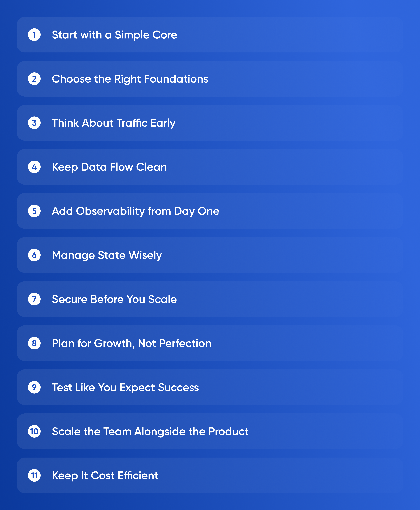Select "Keep It Cost Efficient" item
The image size is (420, 510).
[105, 475]
